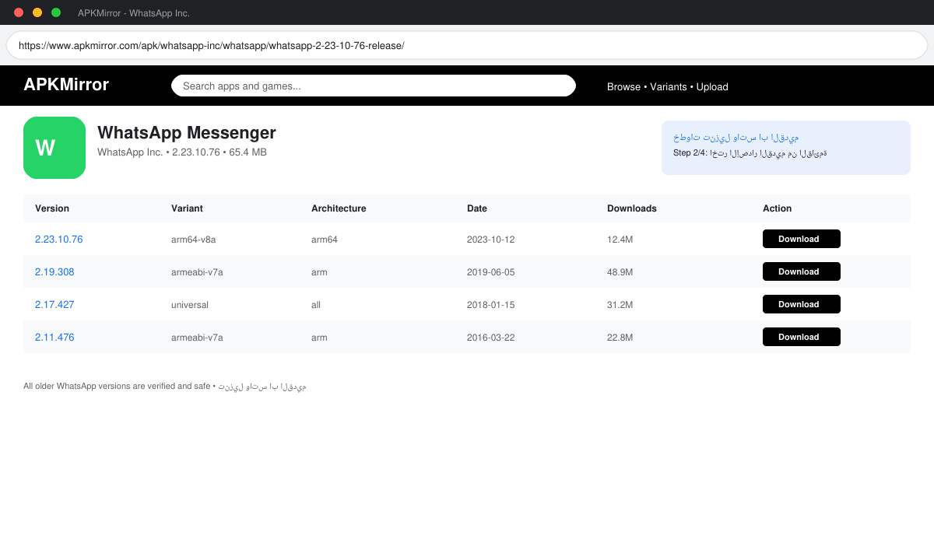Click the all architecture cell
Image resolution: width=934 pixels, height=560 pixels.
(x=316, y=305)
